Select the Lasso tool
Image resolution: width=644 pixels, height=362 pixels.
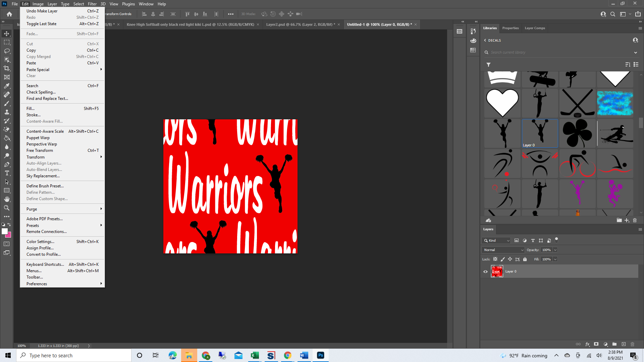click(7, 51)
